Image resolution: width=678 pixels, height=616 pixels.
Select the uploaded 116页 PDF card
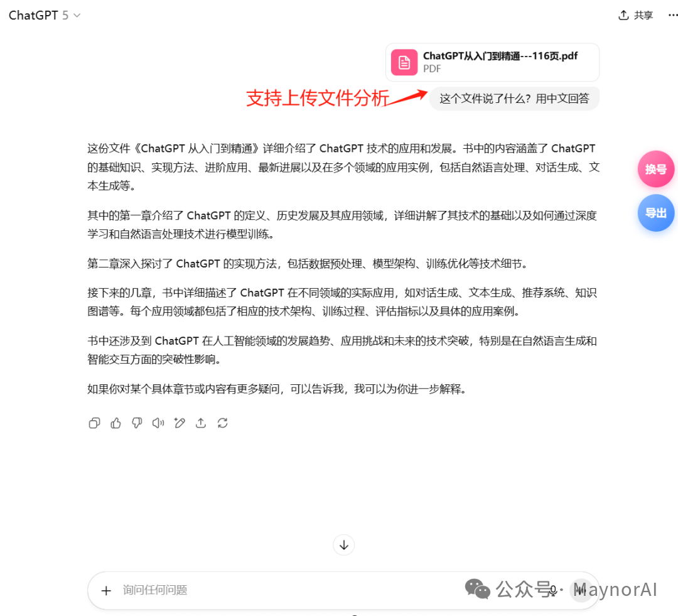(x=493, y=62)
